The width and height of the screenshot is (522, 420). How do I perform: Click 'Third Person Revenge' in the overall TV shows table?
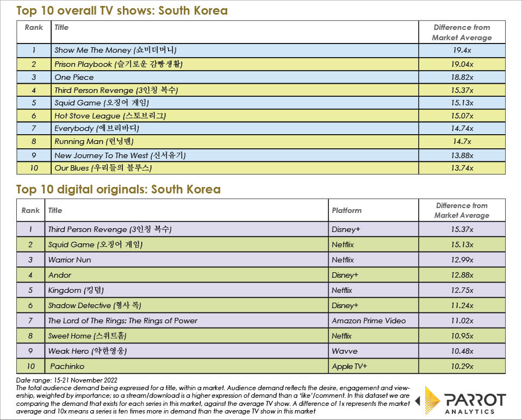point(116,90)
